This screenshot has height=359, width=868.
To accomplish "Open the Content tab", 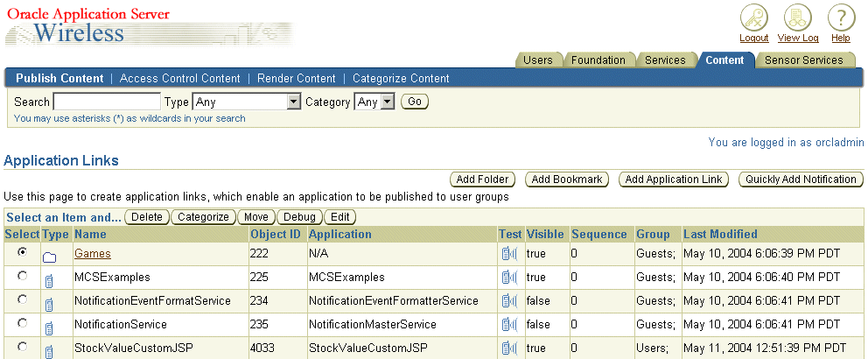I will point(724,60).
